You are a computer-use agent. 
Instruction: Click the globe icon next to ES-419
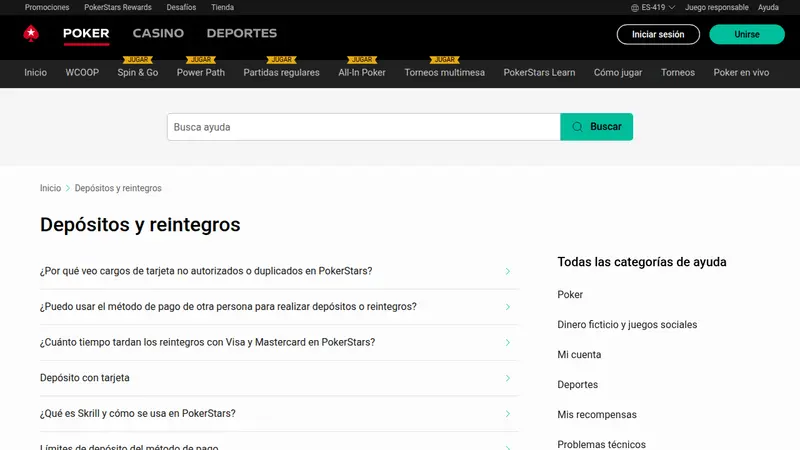pyautogui.click(x=635, y=8)
